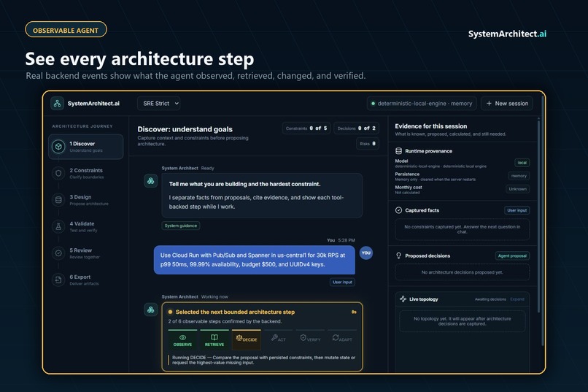Viewport: 588px width, 392px height.
Task: Click the SystemArchitect.ai brand text in slide header
Action: coord(507,34)
